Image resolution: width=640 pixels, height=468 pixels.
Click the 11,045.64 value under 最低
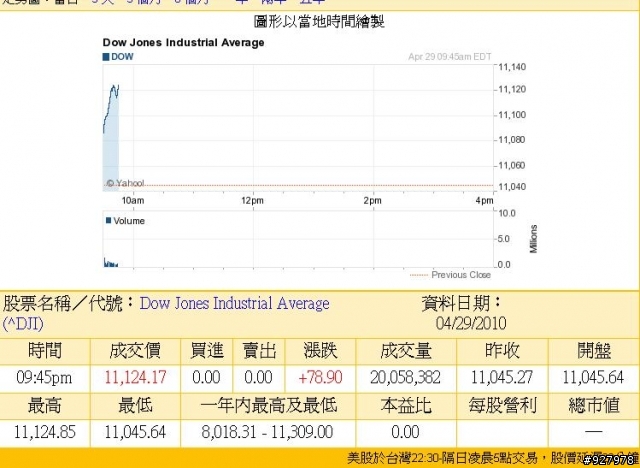point(135,432)
